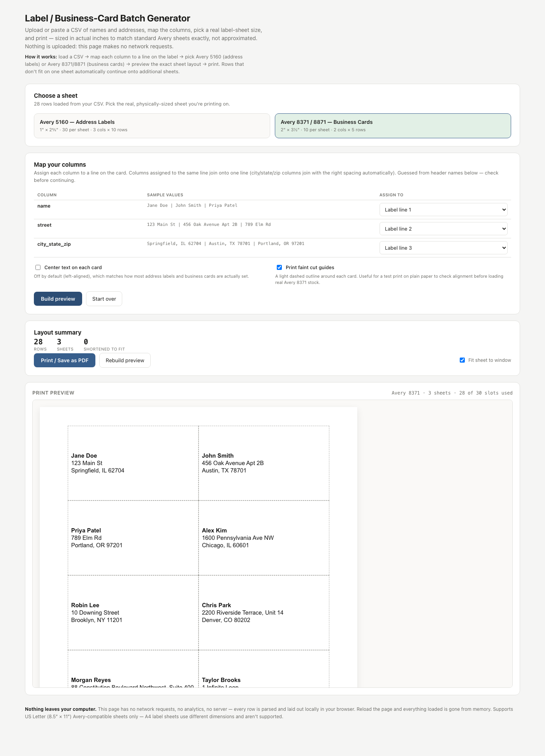Image resolution: width=545 pixels, height=756 pixels.
Task: Open the name column assignment dropdown
Action: click(443, 210)
